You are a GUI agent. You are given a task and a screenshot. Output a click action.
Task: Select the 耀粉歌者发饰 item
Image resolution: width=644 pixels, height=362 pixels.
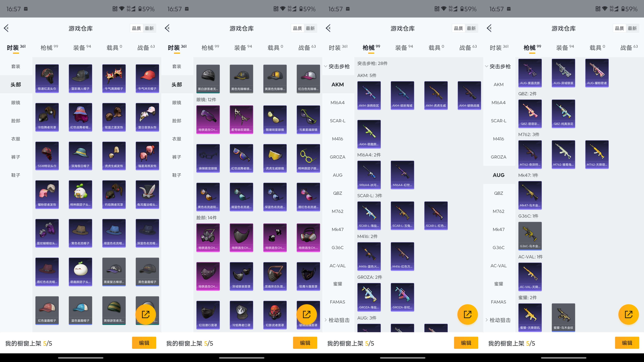coord(47,195)
